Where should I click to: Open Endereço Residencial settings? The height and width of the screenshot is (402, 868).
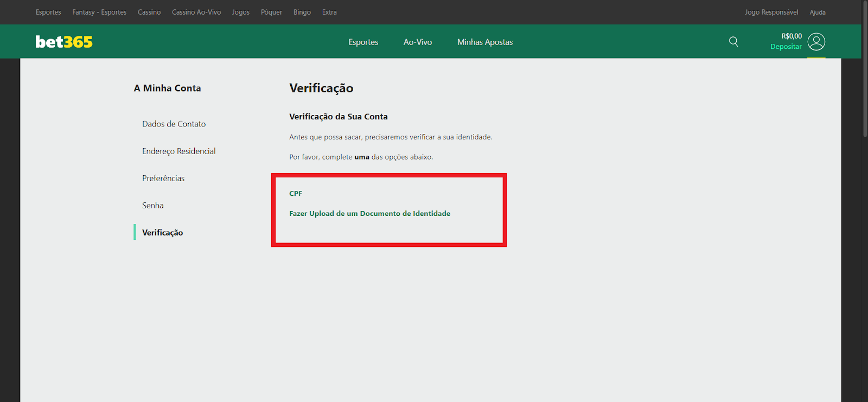click(x=179, y=151)
